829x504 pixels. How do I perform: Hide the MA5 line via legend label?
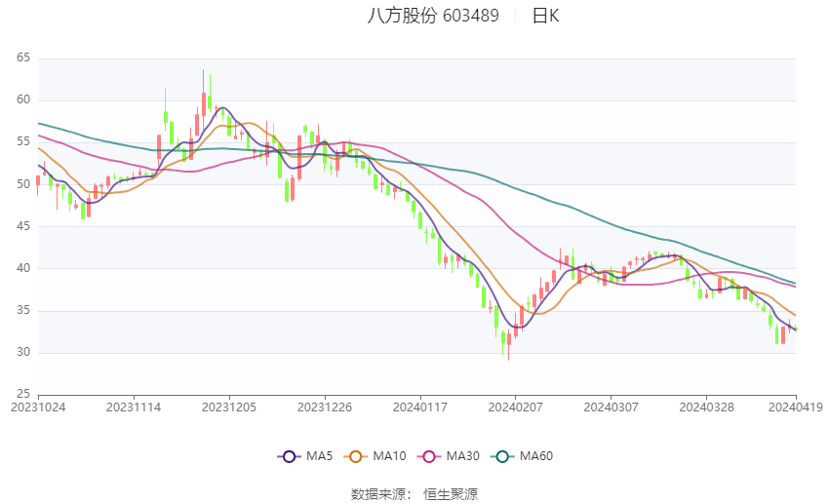(x=319, y=456)
